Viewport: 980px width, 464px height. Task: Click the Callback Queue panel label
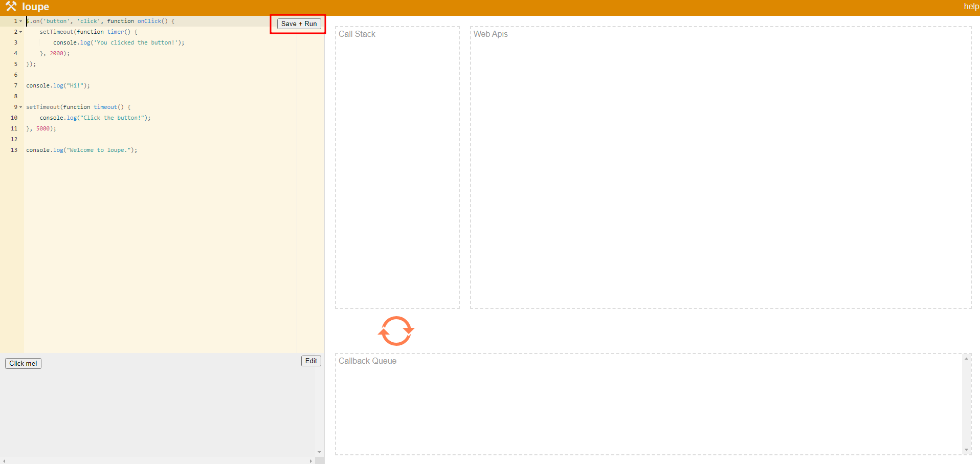367,361
